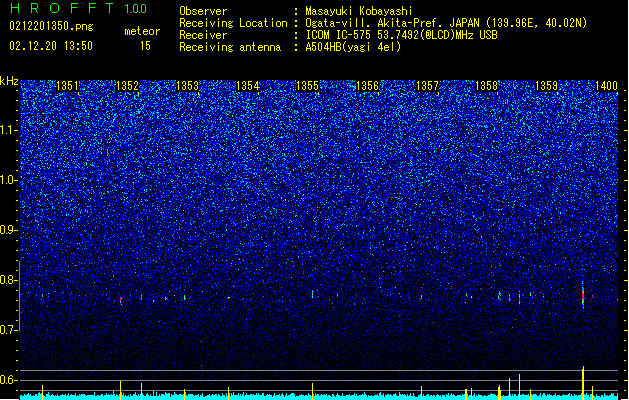Click the 'Receiving Location' label
The width and height of the screenshot is (629, 400).
(x=233, y=23)
